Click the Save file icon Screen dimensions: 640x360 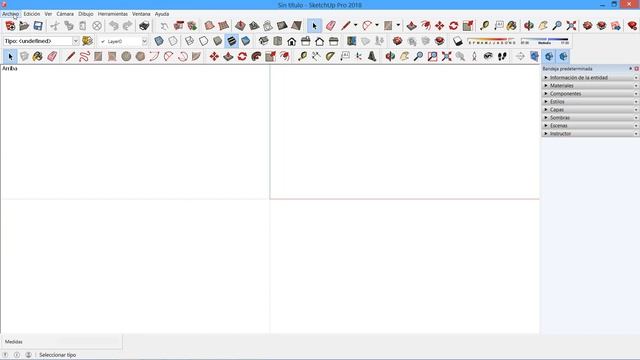(38, 26)
